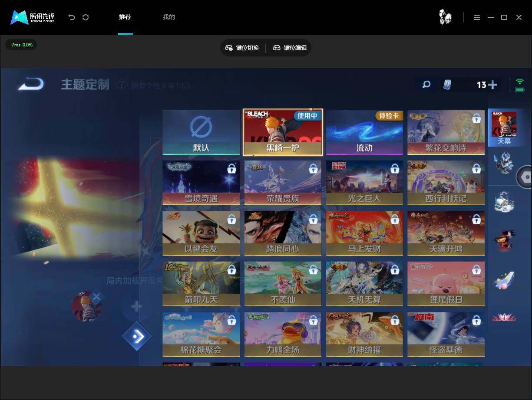Select the 雪境奇遇 theme card
532x400 pixels.
201,183
